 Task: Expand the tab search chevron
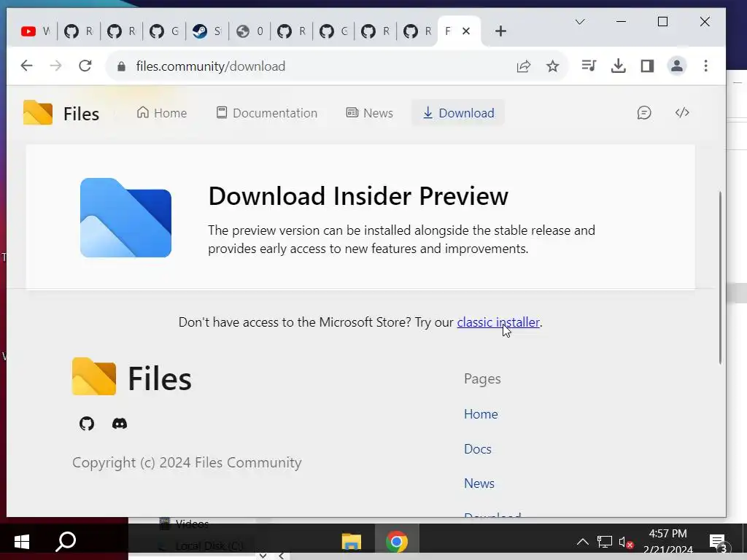pyautogui.click(x=580, y=22)
